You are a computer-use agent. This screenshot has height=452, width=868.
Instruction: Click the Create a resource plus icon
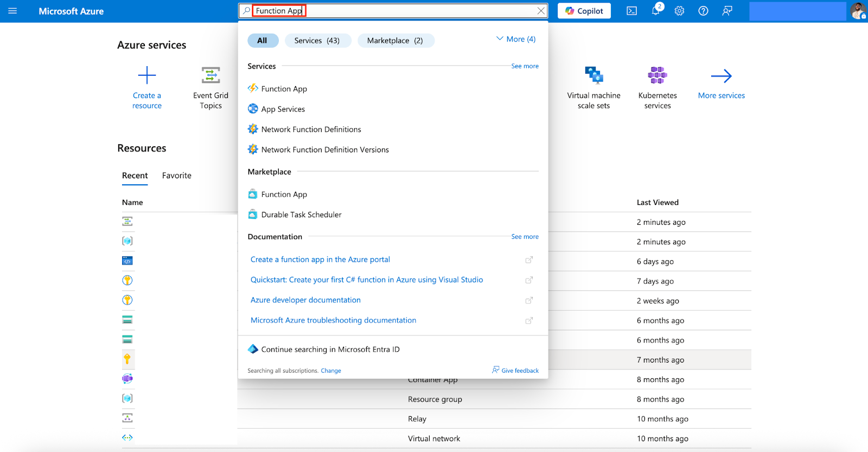pos(147,75)
